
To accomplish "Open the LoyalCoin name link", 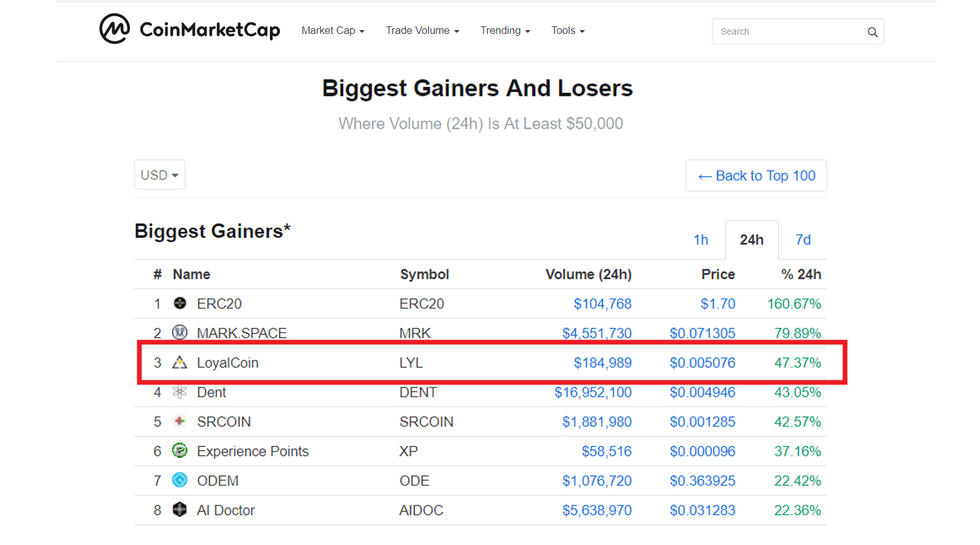I will (x=228, y=363).
